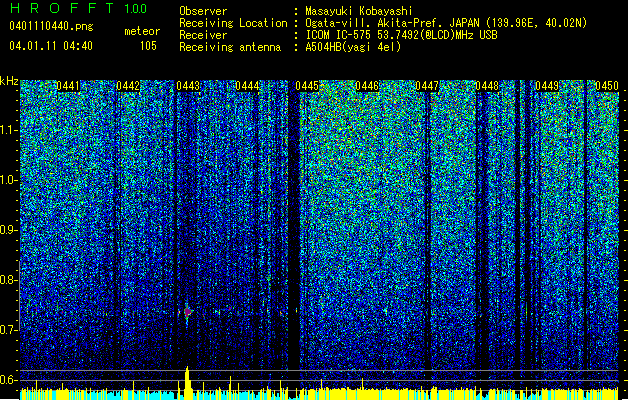
Task: Click the Receiving antenna label
Action: (x=230, y=47)
